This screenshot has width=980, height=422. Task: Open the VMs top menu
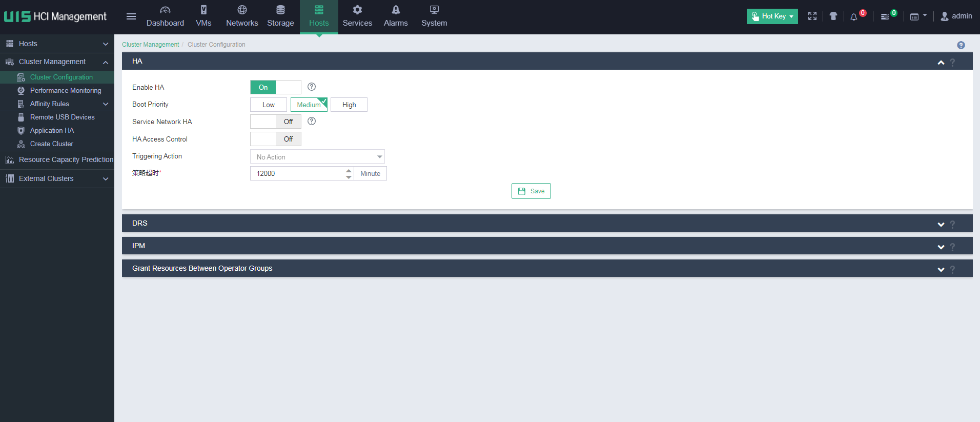(x=203, y=16)
